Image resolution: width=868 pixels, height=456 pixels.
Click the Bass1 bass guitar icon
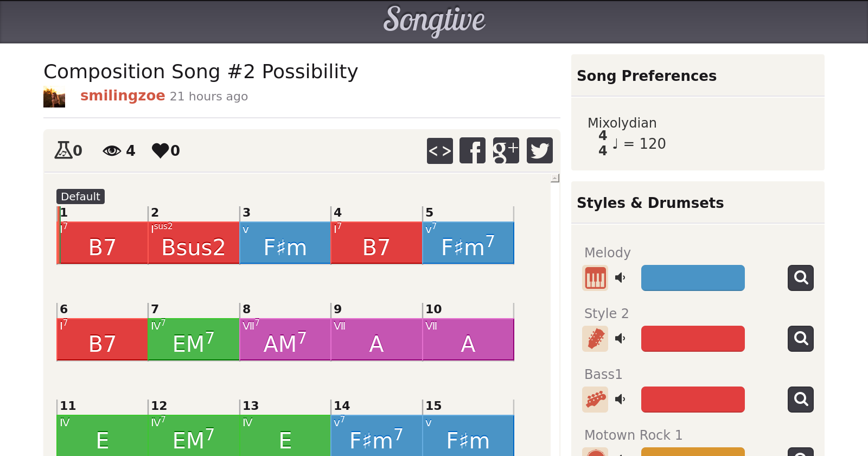[595, 400]
